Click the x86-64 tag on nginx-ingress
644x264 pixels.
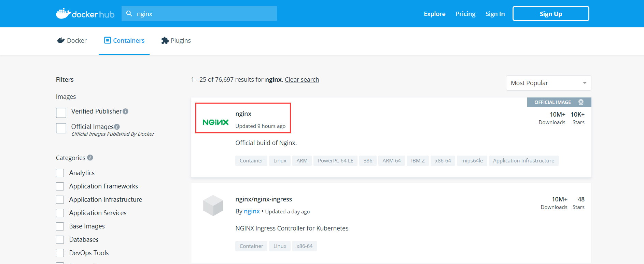(x=304, y=246)
